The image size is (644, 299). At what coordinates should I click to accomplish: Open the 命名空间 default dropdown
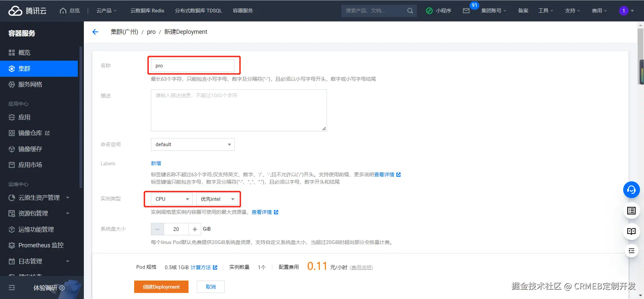pos(193,144)
